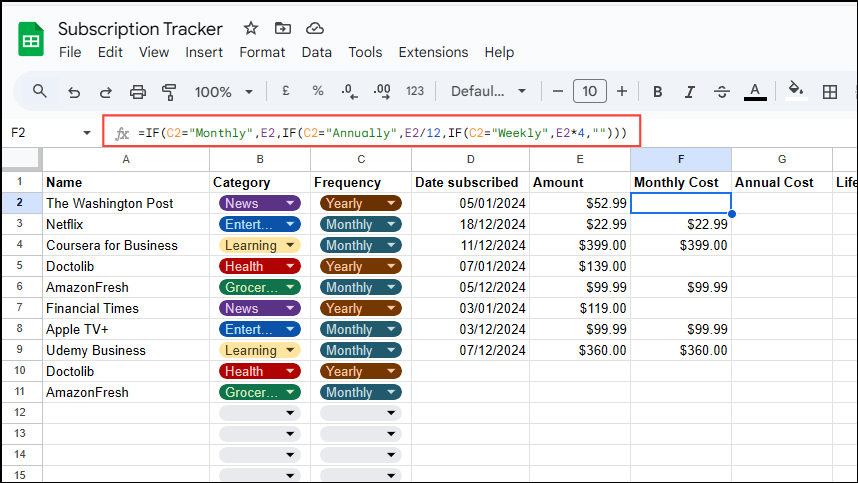
Task: Star the Subscription Tracker document
Action: [x=251, y=28]
